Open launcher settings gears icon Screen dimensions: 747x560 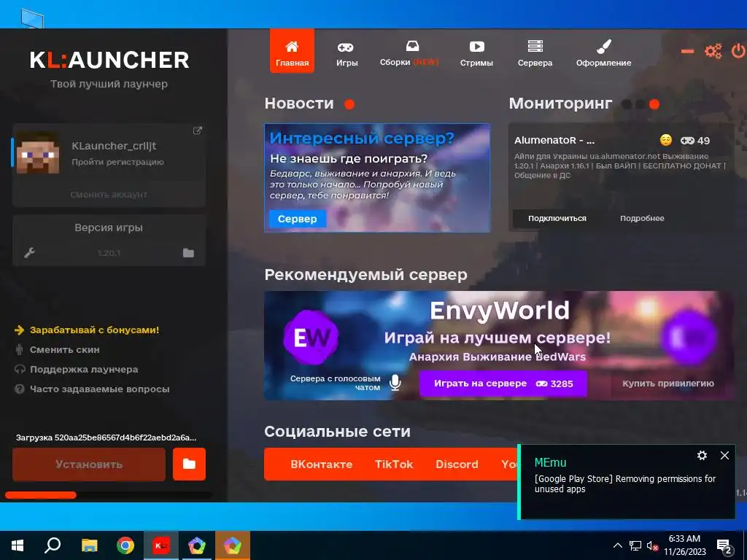pos(713,51)
